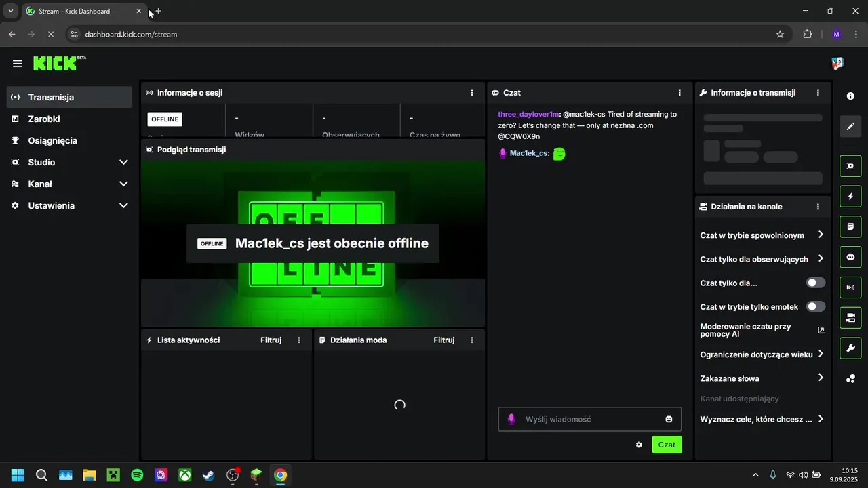The height and width of the screenshot is (488, 868).
Task: Open Informacje o sesji panel options menu
Action: 472,93
